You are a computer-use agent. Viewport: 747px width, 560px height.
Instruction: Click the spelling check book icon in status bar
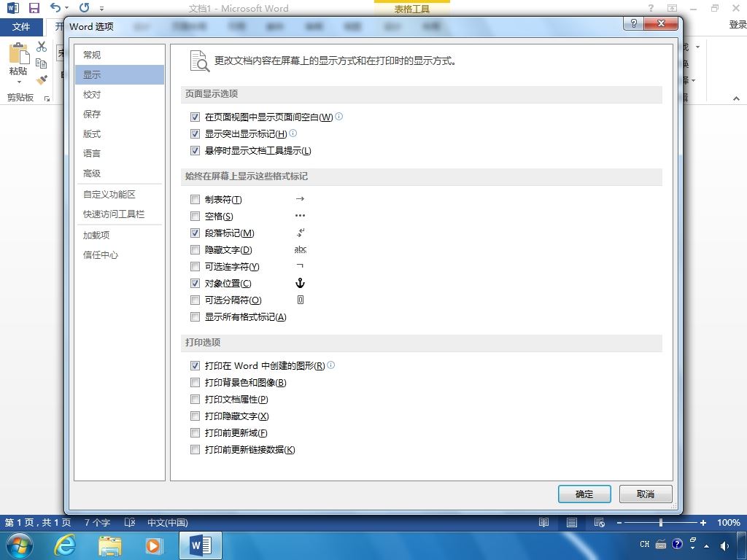coord(130,522)
